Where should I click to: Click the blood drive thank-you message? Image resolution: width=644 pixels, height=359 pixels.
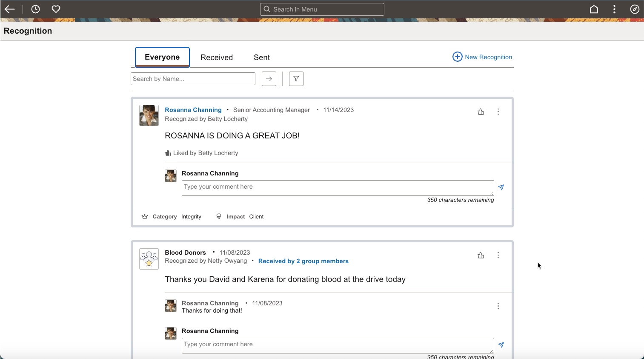click(x=285, y=279)
